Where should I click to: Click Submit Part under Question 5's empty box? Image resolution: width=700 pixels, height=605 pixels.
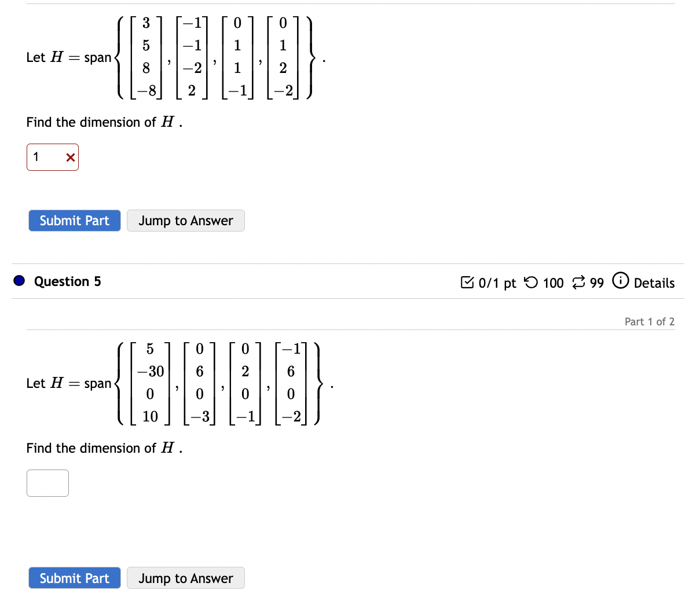point(75,578)
